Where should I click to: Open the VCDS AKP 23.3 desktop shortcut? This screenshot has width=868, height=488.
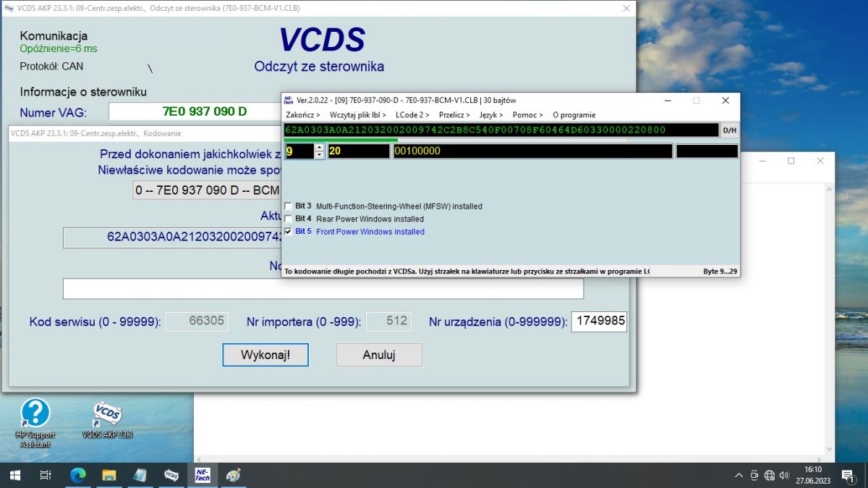[x=107, y=420]
